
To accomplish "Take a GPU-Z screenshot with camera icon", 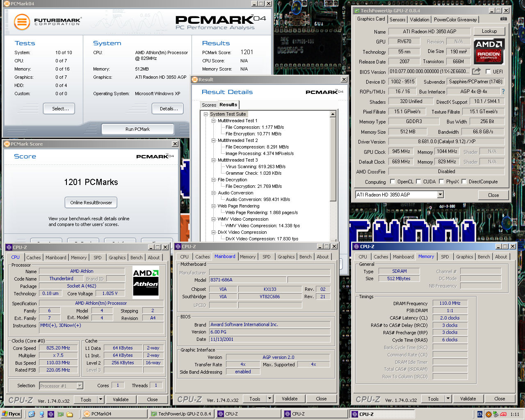I will pyautogui.click(x=503, y=19).
